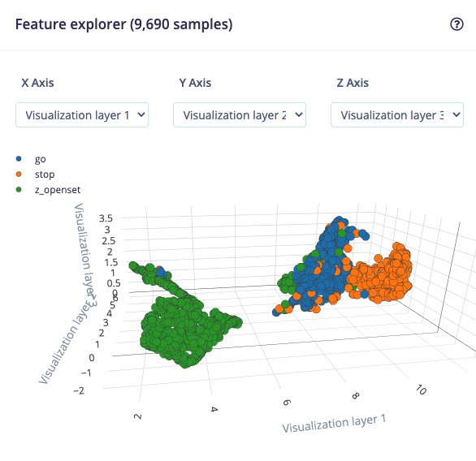Toggle the orange stop legend marker

pos(19,174)
